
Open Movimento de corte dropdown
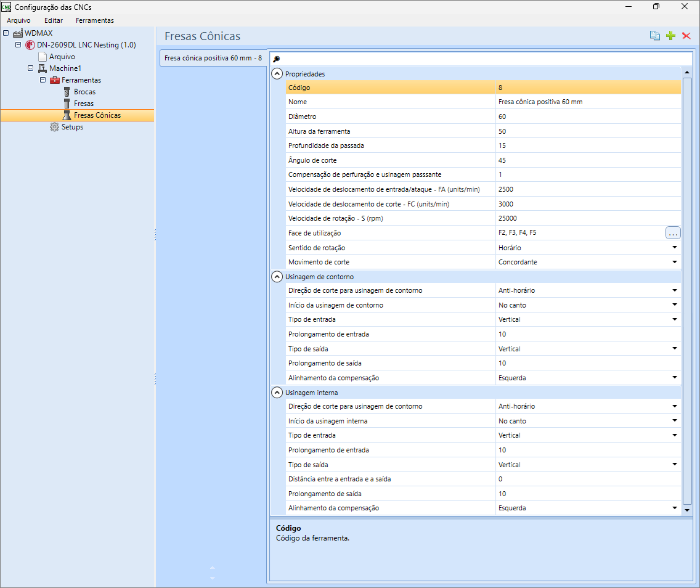675,262
